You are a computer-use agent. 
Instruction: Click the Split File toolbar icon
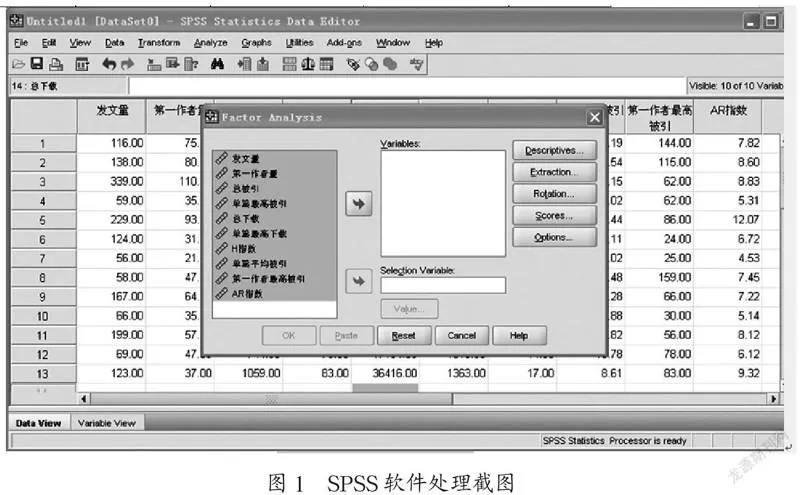(289, 64)
